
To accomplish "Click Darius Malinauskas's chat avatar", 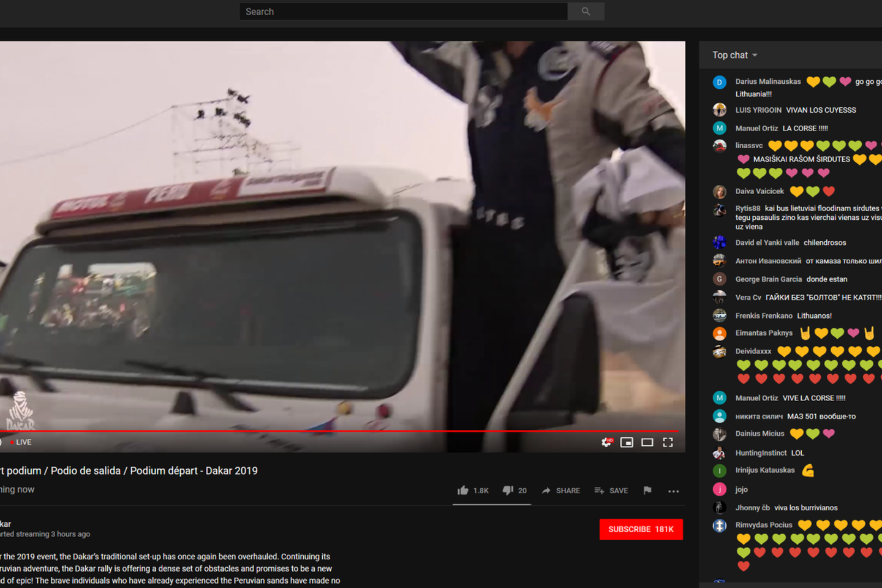I will (720, 82).
